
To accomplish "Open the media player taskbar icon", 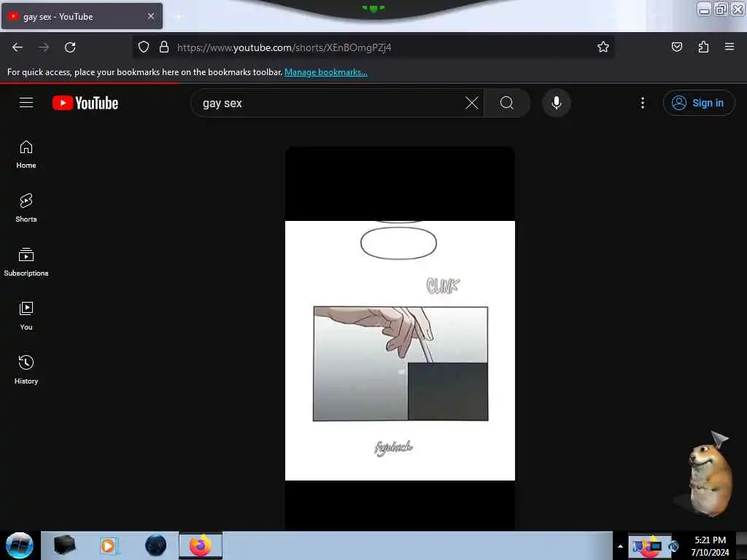I will (109, 545).
